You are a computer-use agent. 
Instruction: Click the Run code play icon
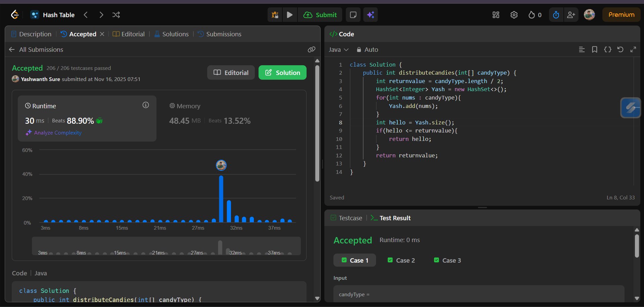coord(290,15)
